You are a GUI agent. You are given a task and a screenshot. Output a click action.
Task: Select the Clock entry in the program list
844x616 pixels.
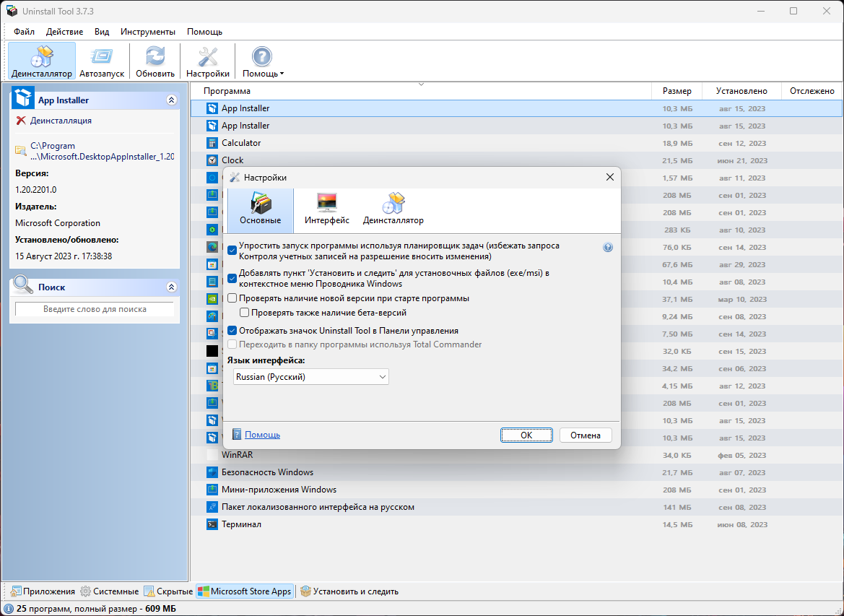point(232,160)
